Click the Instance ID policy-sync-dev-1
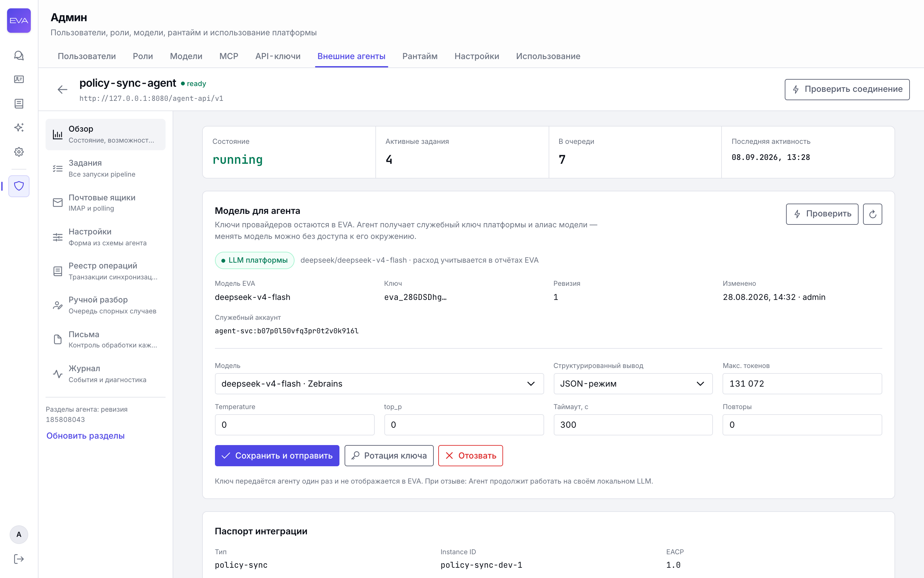The image size is (924, 578). pos(481,565)
